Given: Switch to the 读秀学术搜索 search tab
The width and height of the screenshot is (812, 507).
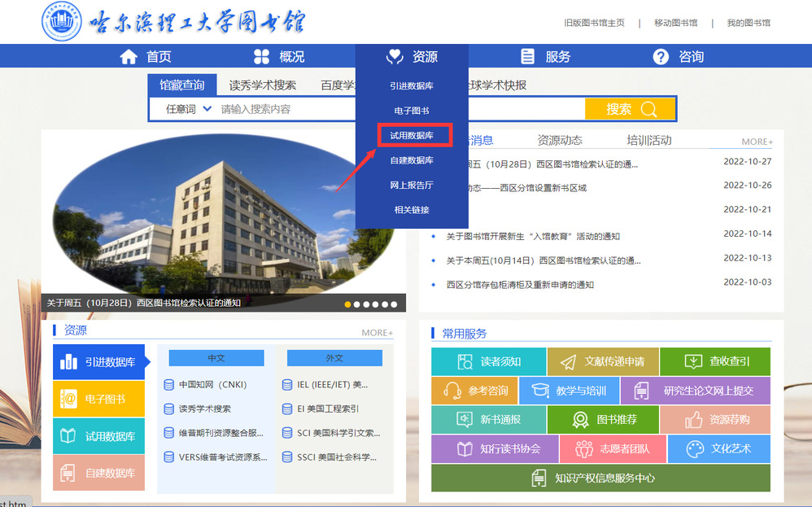Looking at the screenshot, I should pyautogui.click(x=263, y=85).
